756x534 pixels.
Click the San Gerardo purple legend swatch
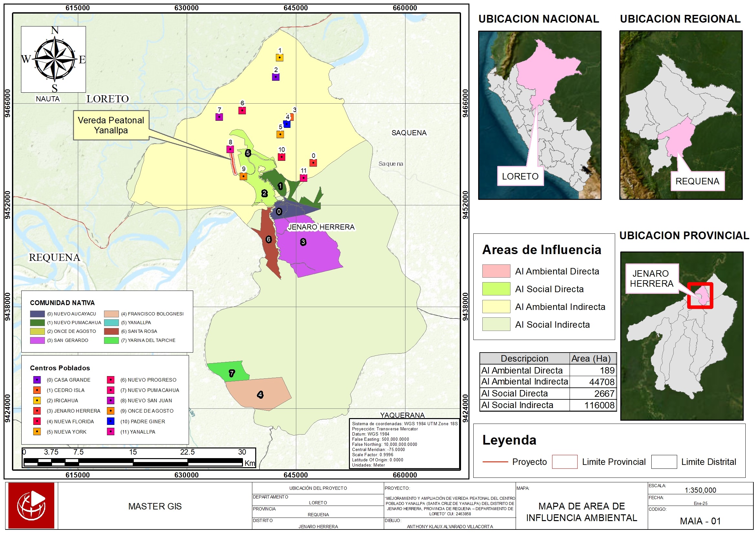tap(37, 341)
